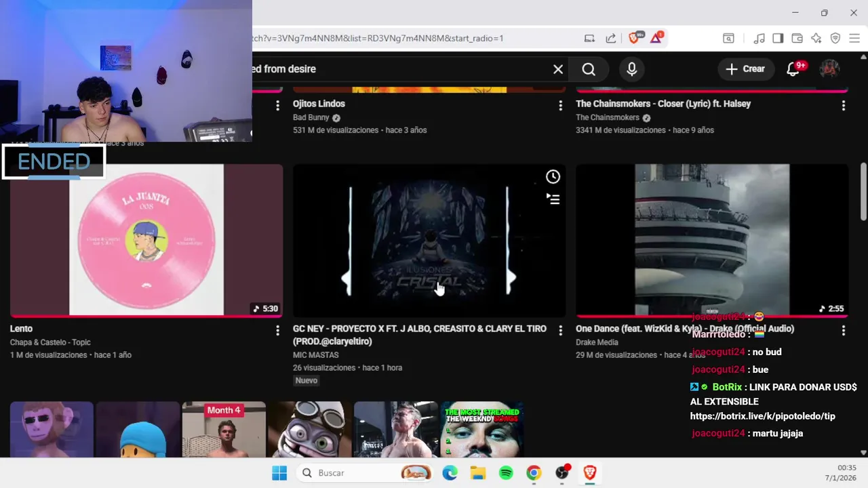
Task: Click the botrix.live donation link in chat
Action: point(763,416)
